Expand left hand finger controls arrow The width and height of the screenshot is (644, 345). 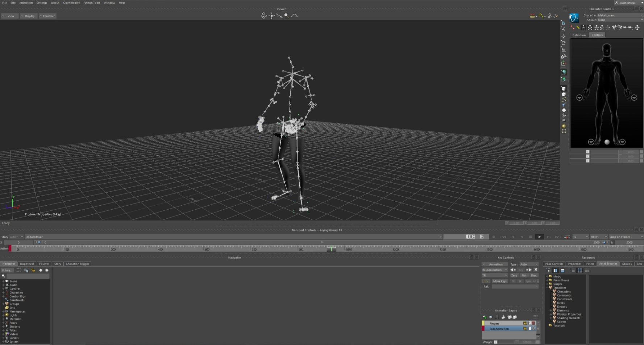634,98
